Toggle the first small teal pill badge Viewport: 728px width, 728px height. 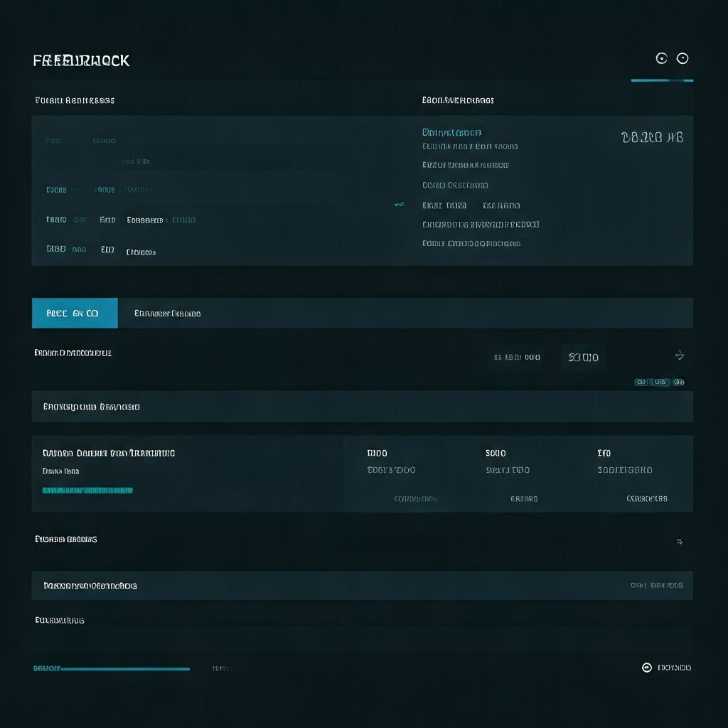pyautogui.click(x=641, y=382)
